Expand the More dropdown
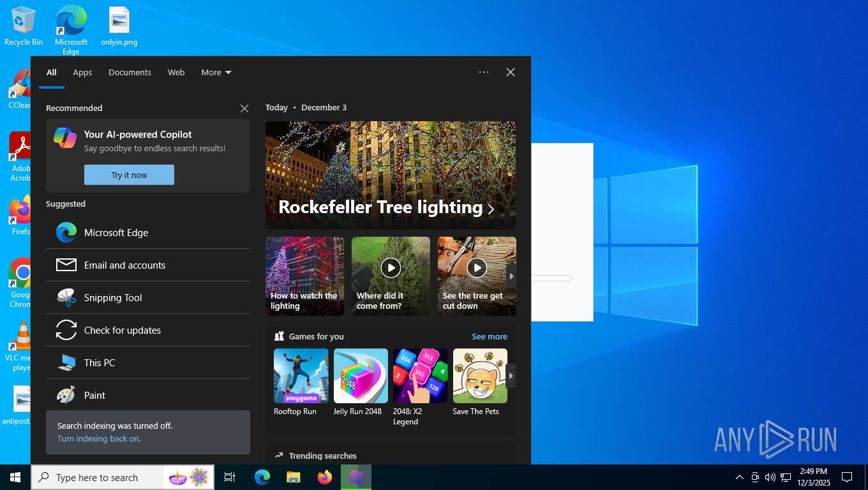Screen dimensions: 868x490 (216, 73)
